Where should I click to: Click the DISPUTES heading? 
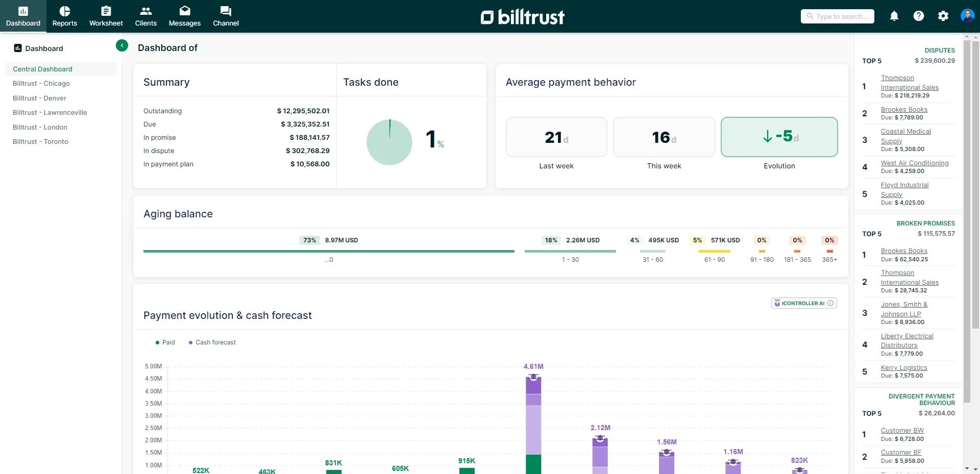pyautogui.click(x=940, y=50)
